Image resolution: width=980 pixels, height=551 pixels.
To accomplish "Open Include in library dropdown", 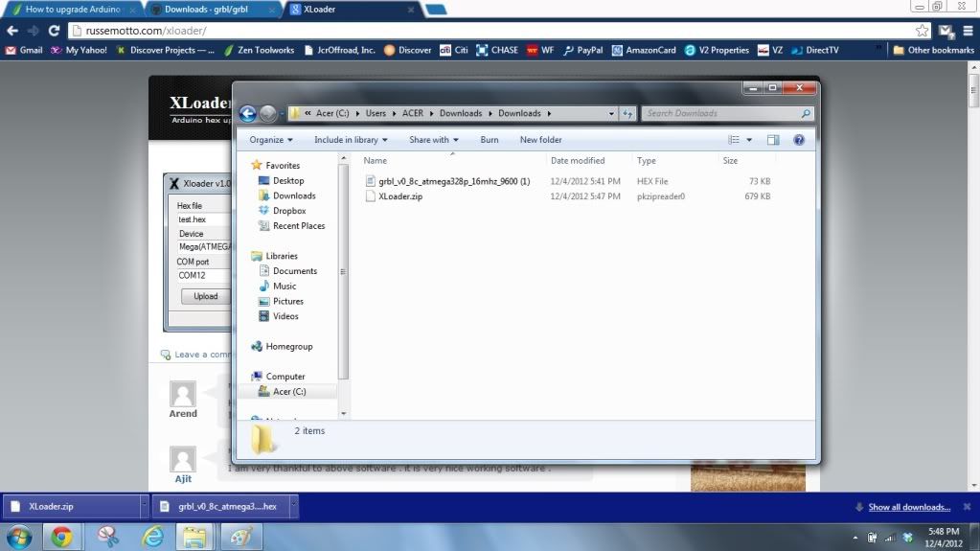I will point(351,140).
